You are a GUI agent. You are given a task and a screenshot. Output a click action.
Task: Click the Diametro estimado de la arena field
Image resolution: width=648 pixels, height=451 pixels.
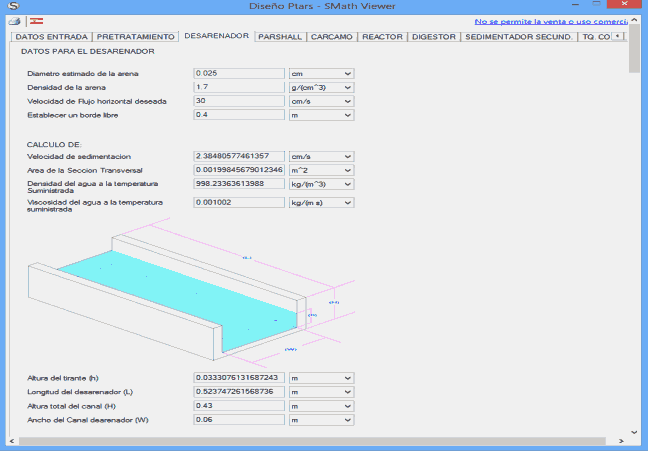238,73
